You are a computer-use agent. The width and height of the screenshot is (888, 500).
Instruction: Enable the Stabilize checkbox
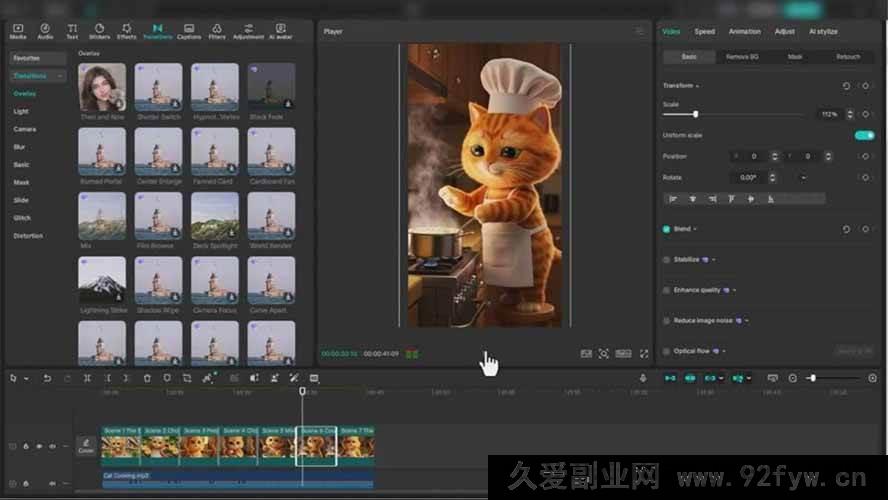point(667,259)
